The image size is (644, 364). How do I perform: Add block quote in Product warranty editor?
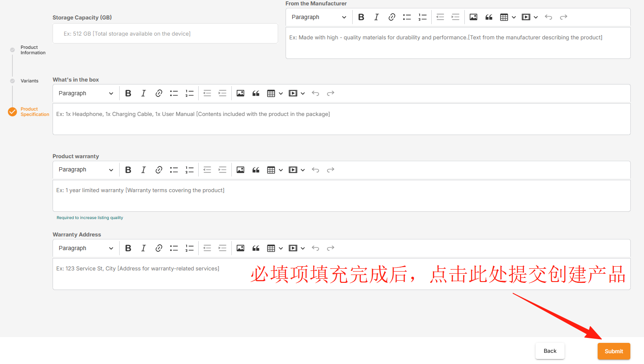click(x=256, y=170)
